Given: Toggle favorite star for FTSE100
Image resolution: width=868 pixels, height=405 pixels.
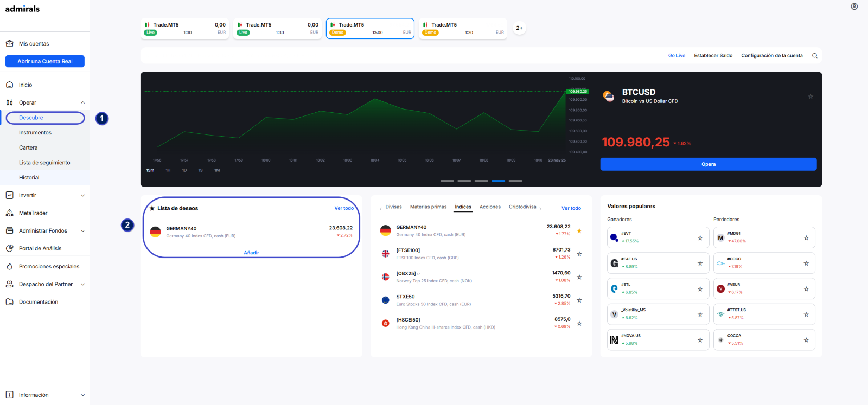Looking at the screenshot, I should click(x=579, y=254).
